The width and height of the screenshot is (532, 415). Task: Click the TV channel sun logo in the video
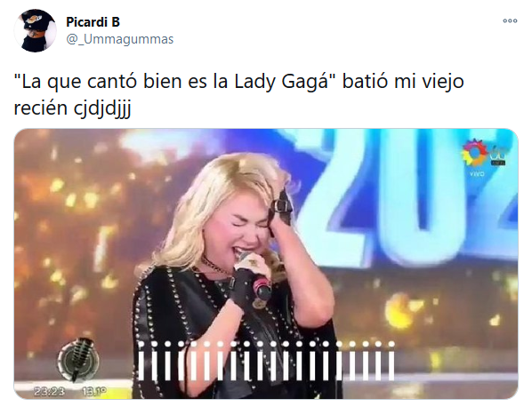(x=474, y=154)
